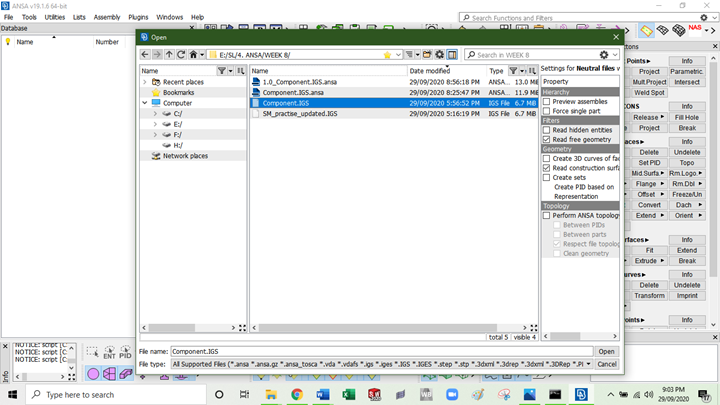Click the File name input field
The width and height of the screenshot is (720, 405).
coord(382,351)
